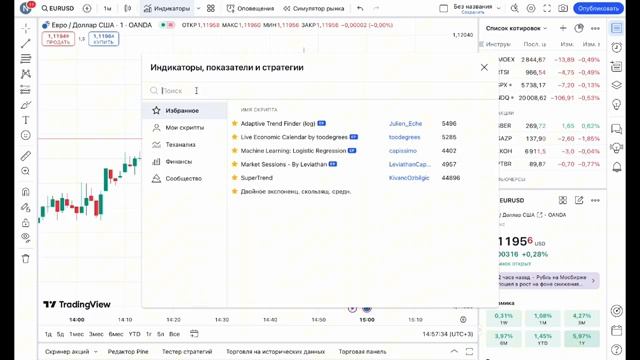Image resolution: width=640 pixels, height=360 pixels.
Task: Add Adaptive Trend Finder (log) indicator
Action: click(278, 123)
